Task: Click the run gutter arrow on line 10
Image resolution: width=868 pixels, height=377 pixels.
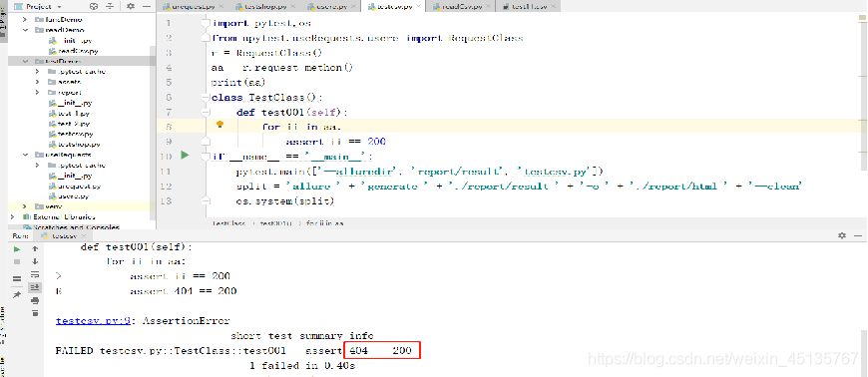Action: coord(186,156)
